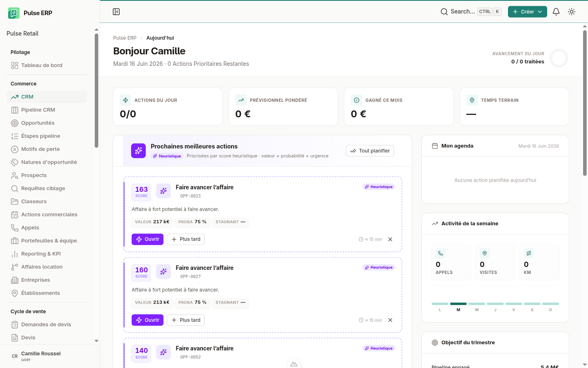This screenshot has width=588, height=368.
Task: Switch theme with the sun icon
Action: click(x=572, y=12)
